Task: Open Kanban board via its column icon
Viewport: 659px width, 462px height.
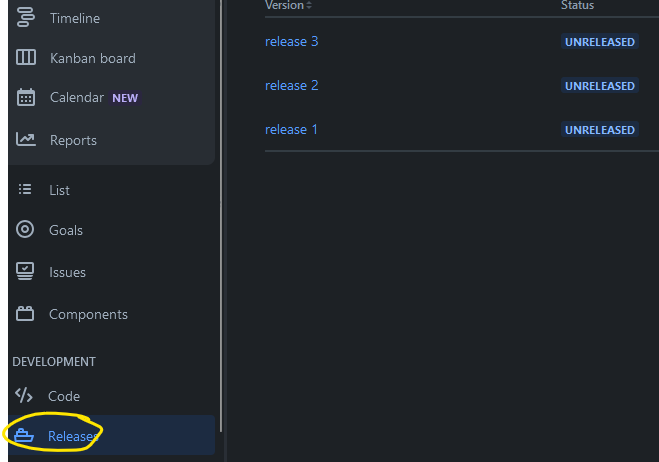Action: coord(26,58)
